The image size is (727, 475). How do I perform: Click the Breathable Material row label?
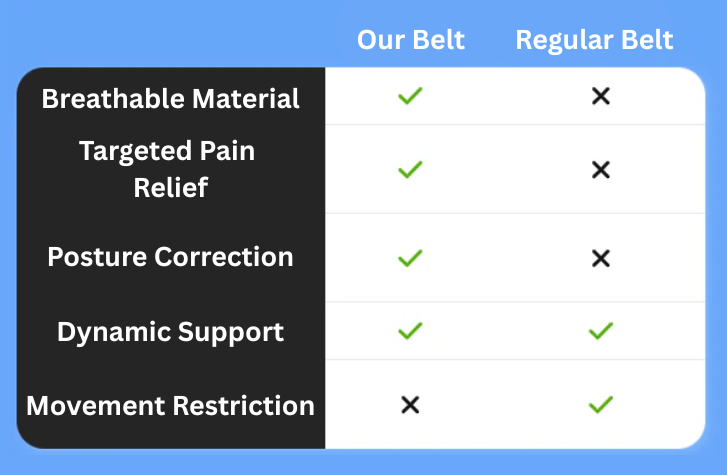[170, 99]
